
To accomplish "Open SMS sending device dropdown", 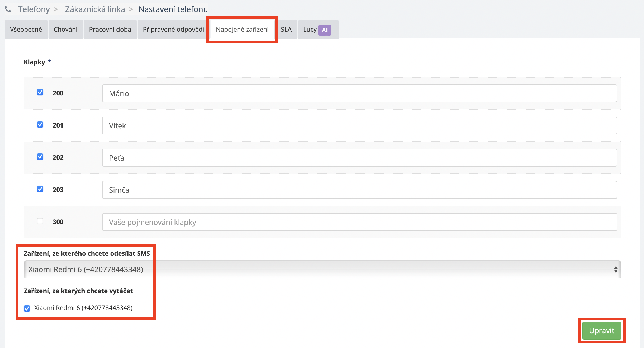I will 322,269.
